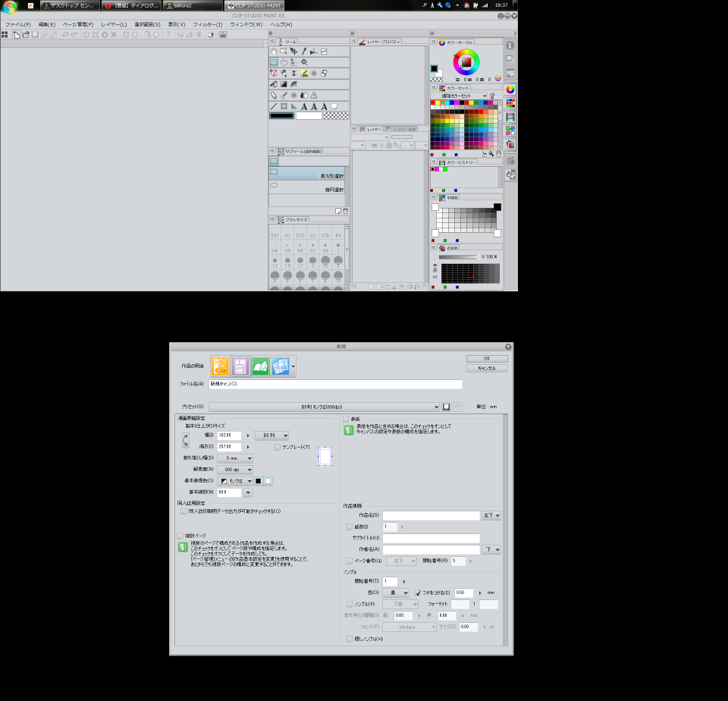Click the wrench icon beside color set dropdown
The height and width of the screenshot is (701, 728).
click(x=492, y=96)
